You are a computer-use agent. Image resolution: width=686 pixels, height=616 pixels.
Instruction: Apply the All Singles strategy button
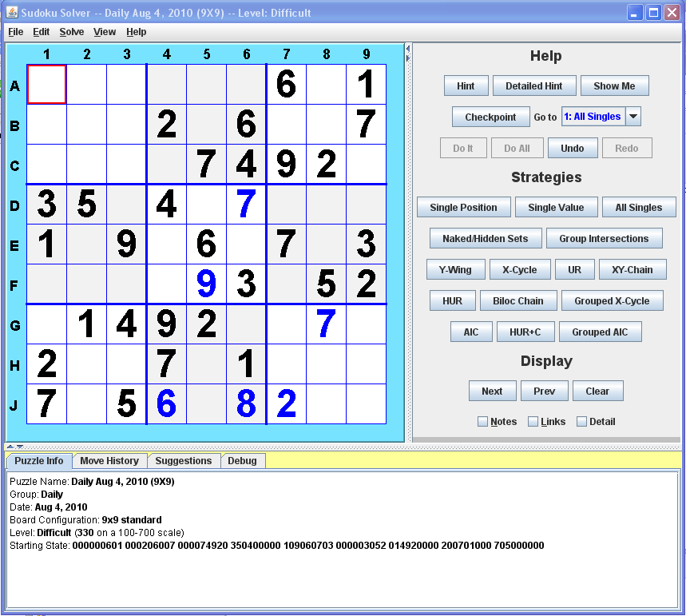639,207
